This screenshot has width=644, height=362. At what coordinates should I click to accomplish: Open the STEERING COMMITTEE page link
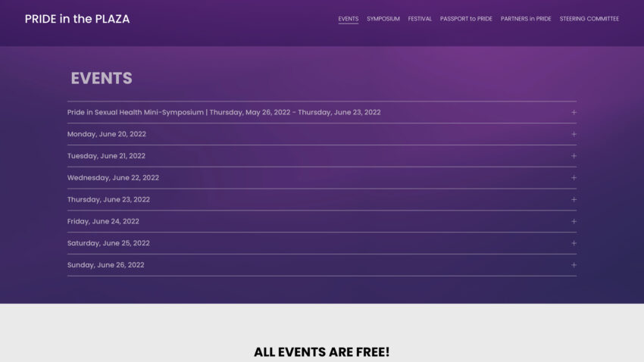[x=589, y=19]
